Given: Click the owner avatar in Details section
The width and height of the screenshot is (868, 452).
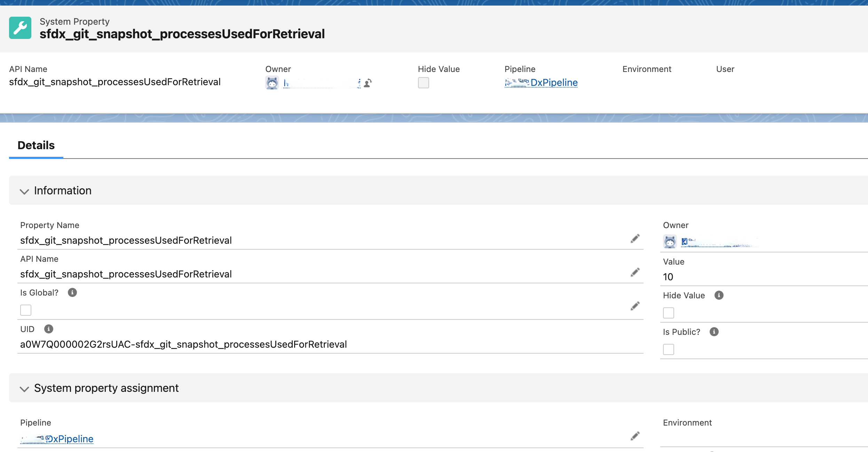Looking at the screenshot, I should pos(670,242).
